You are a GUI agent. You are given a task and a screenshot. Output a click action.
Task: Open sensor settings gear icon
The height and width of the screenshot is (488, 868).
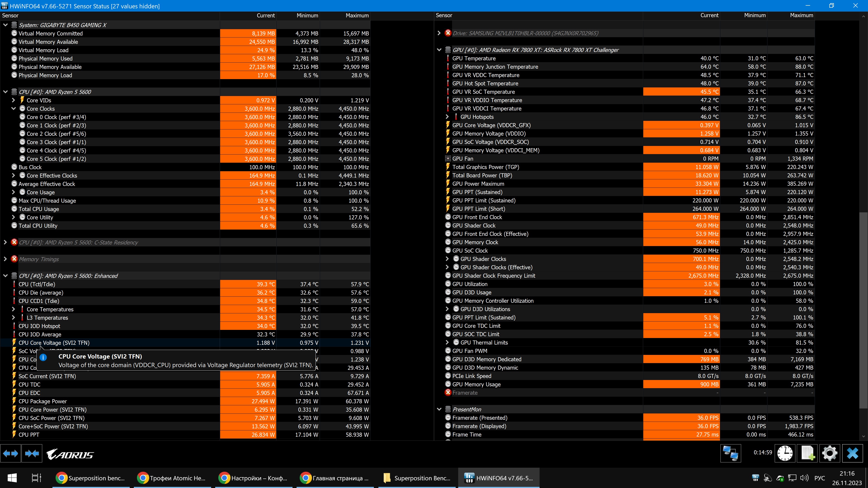(x=830, y=453)
